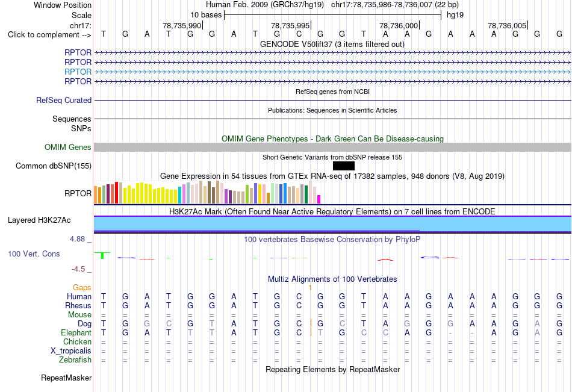Click the light blue RPTOR transcript label
572x392 pixels.
(x=78, y=72)
